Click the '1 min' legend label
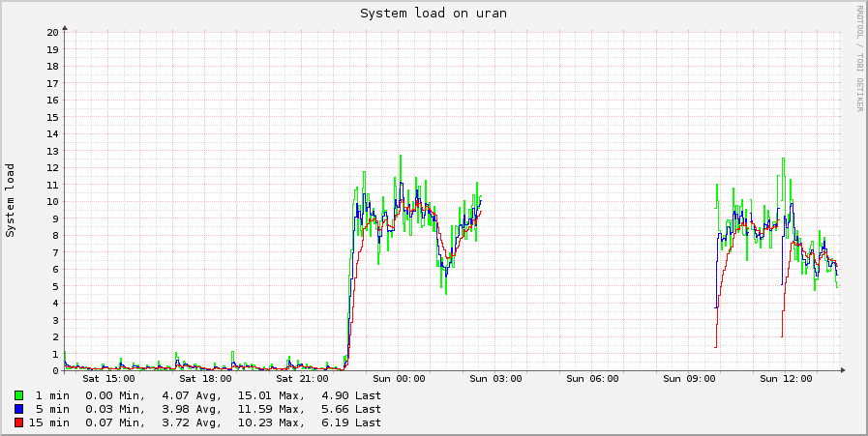Viewport: 868px width, 436px height. click(x=52, y=395)
